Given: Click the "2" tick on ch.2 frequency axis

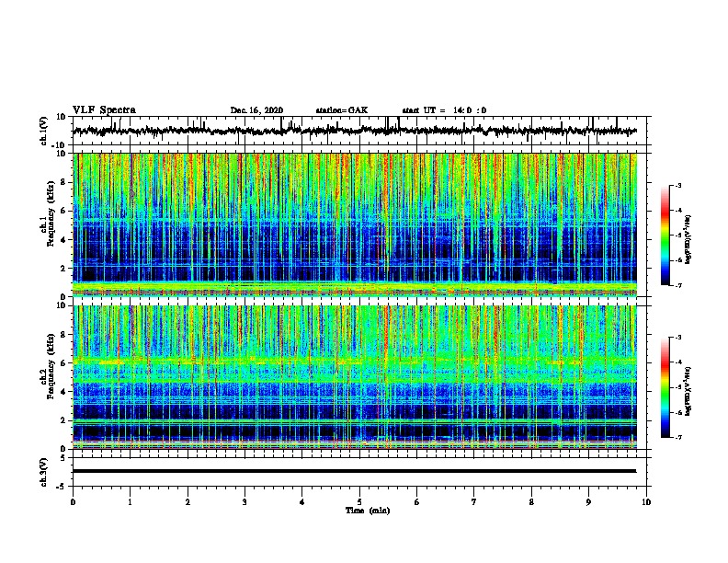Looking at the screenshot, I should tap(64, 420).
